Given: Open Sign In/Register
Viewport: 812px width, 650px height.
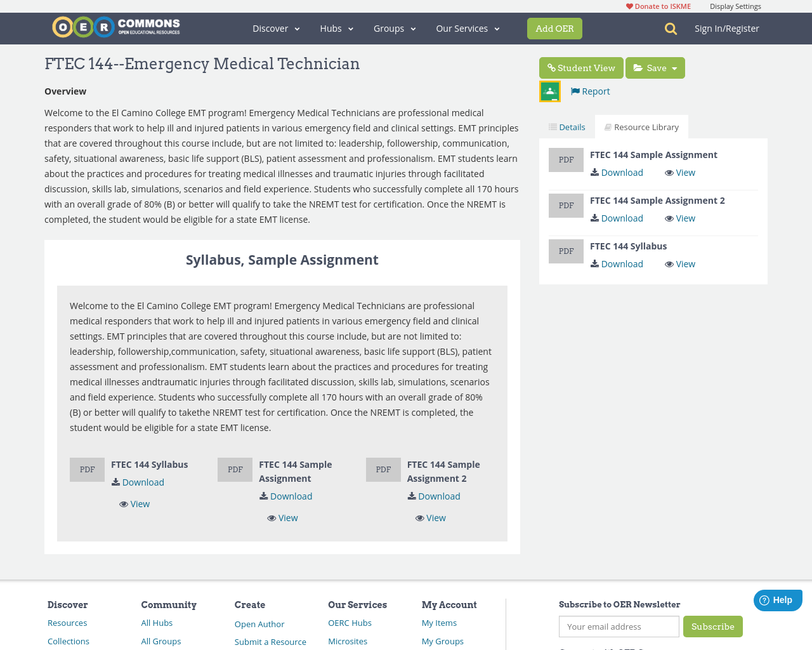Looking at the screenshot, I should pyautogui.click(x=727, y=27).
